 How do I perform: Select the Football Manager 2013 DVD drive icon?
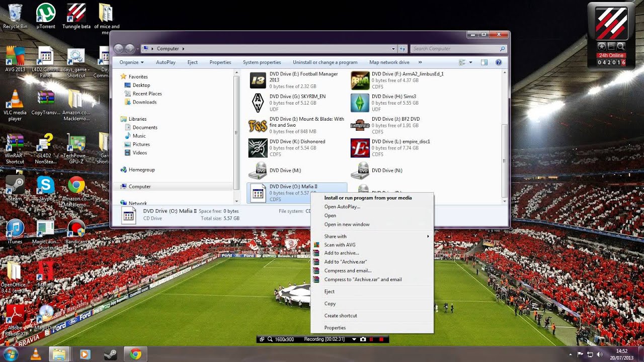tap(258, 80)
